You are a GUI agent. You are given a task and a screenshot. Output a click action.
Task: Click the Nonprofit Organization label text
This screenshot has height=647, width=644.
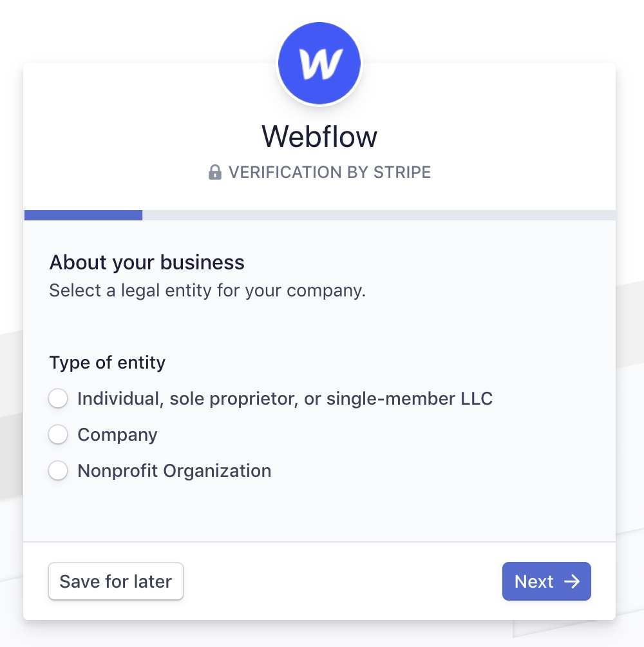[x=174, y=471]
